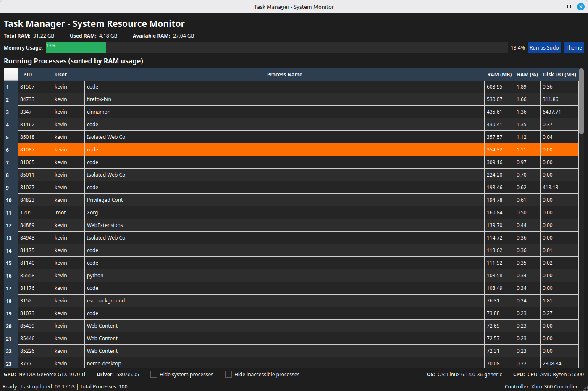The image size is (588, 391).
Task: Select the cinnamon process name
Action: [x=284, y=112]
